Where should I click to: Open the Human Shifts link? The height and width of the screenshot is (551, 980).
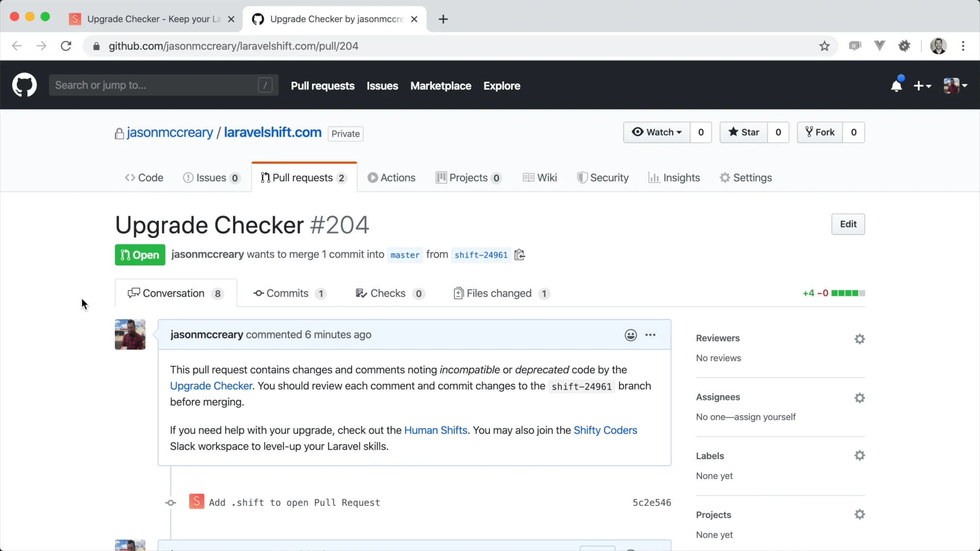[x=436, y=430]
